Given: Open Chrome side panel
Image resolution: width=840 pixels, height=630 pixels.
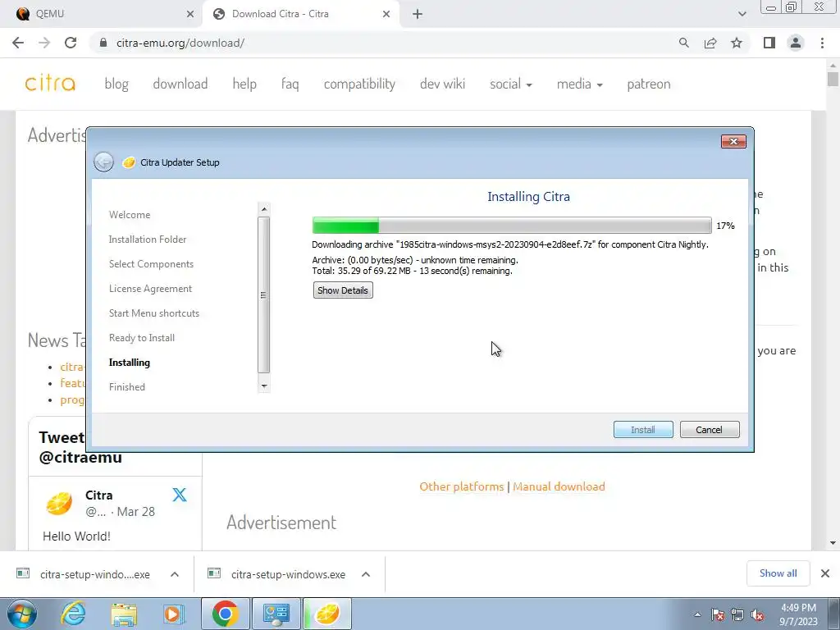Looking at the screenshot, I should click(769, 43).
